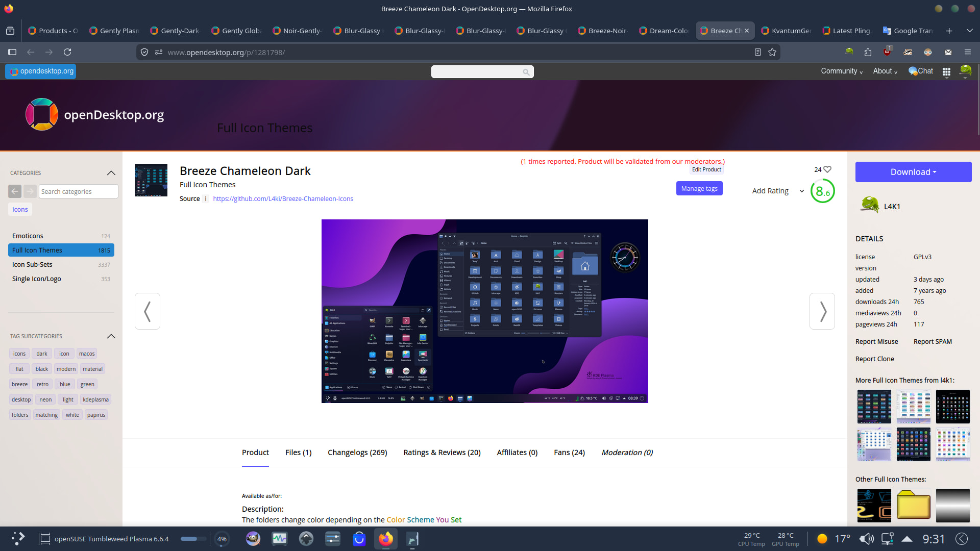Click the Manage tags button
Image resolution: width=980 pixels, height=551 pixels.
click(x=699, y=189)
